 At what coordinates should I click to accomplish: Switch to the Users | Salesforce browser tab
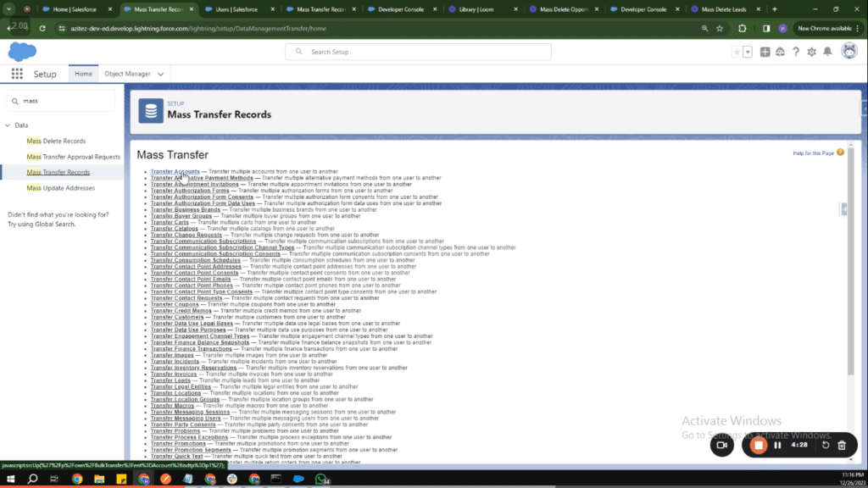(236, 9)
